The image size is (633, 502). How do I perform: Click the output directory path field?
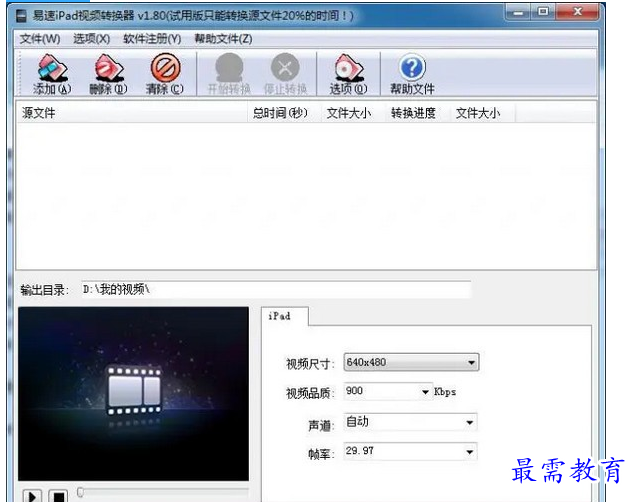pyautogui.click(x=276, y=289)
